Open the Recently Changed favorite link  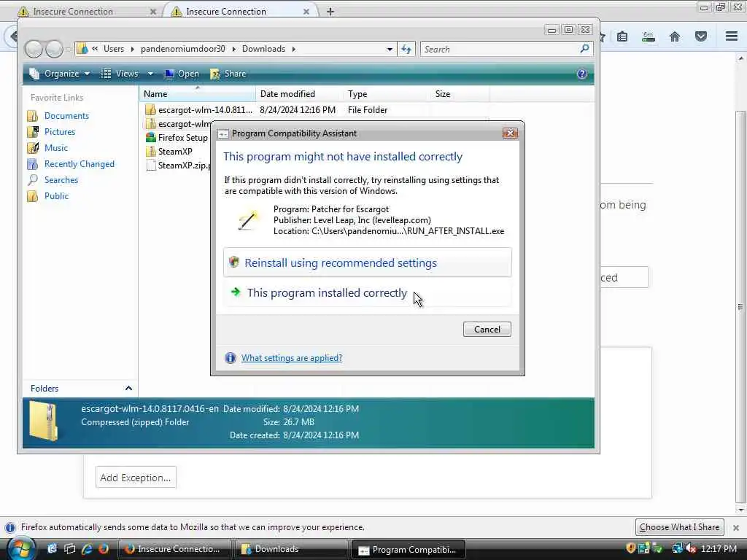pyautogui.click(x=79, y=164)
